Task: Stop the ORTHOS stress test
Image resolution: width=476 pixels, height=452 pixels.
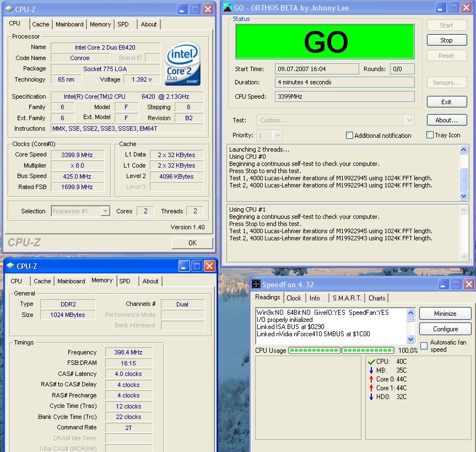Action: pyautogui.click(x=447, y=40)
